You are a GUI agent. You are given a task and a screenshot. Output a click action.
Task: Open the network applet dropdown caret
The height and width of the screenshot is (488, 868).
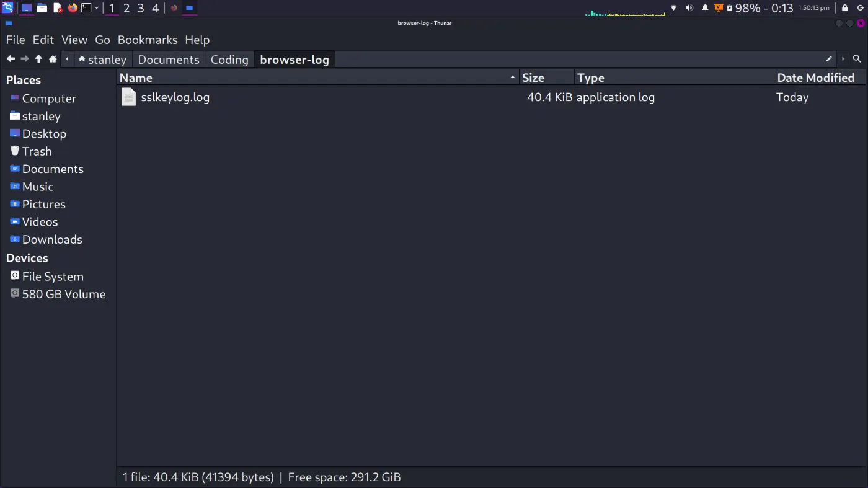[x=673, y=7]
